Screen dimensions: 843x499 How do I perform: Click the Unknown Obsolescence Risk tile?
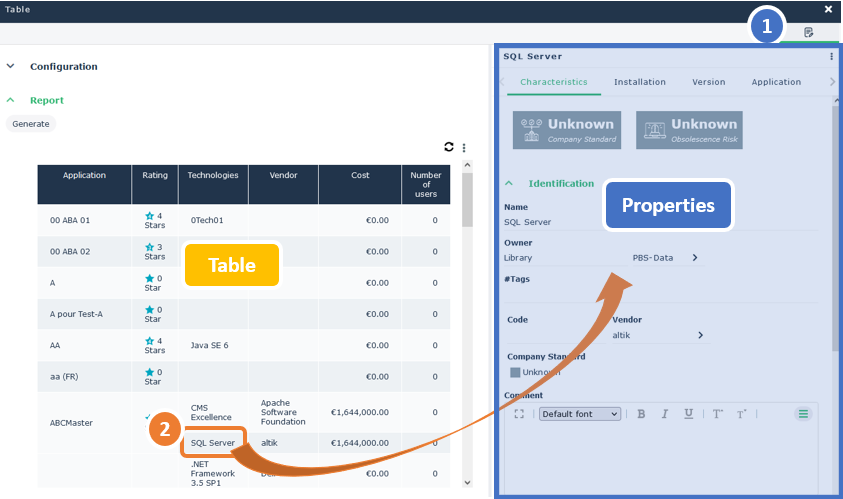click(689, 130)
